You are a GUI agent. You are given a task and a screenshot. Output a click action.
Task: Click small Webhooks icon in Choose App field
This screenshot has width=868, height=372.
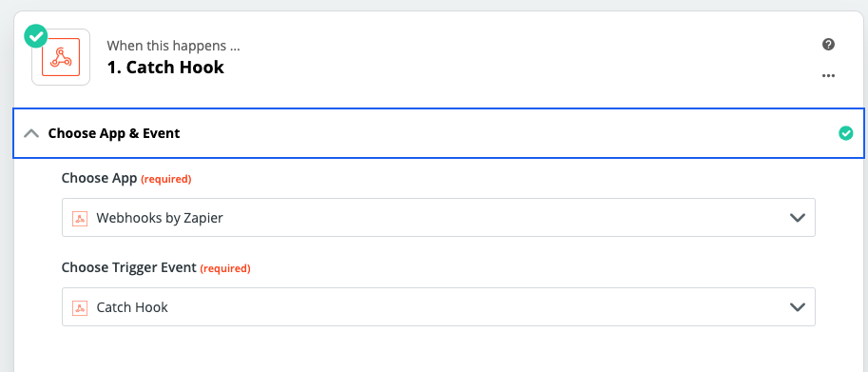click(80, 218)
